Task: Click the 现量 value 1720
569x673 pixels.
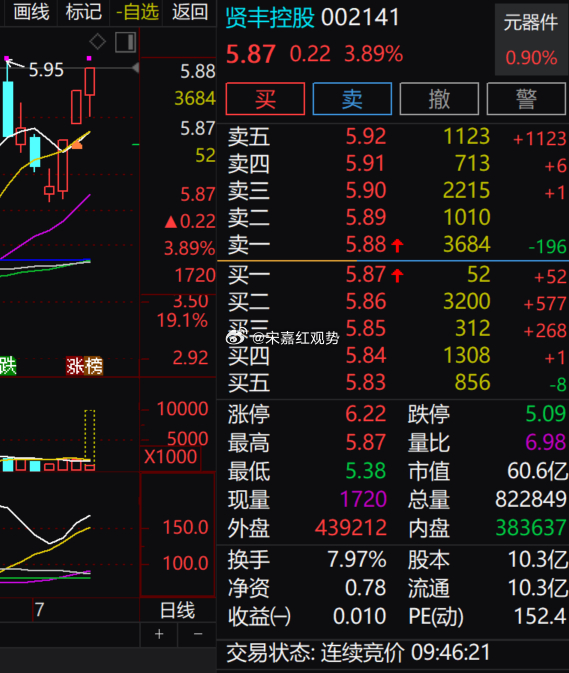Action: [x=363, y=500]
